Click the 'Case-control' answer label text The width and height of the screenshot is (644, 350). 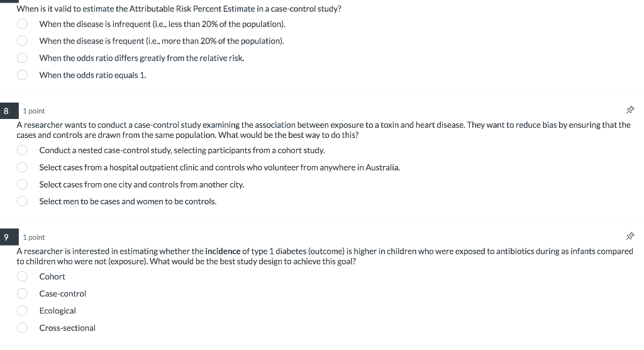(x=63, y=293)
